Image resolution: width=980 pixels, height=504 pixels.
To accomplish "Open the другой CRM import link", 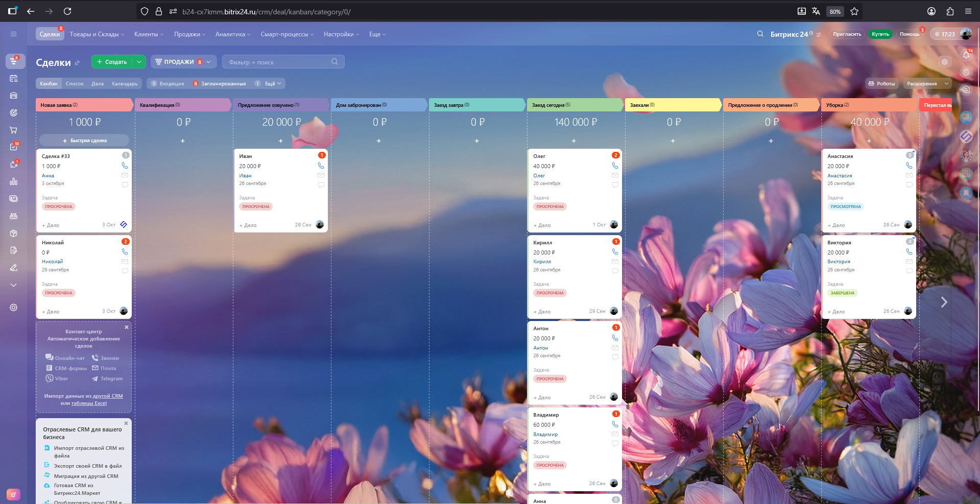I will (108, 396).
